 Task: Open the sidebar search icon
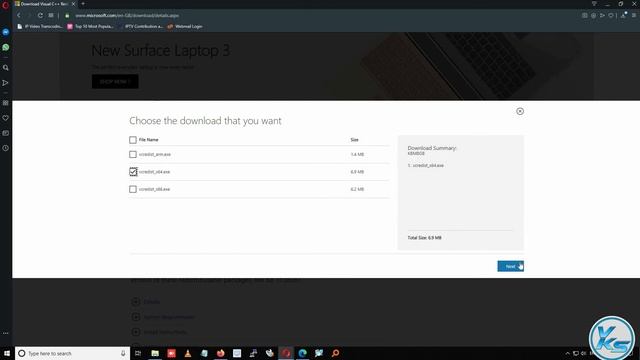pos(6,68)
